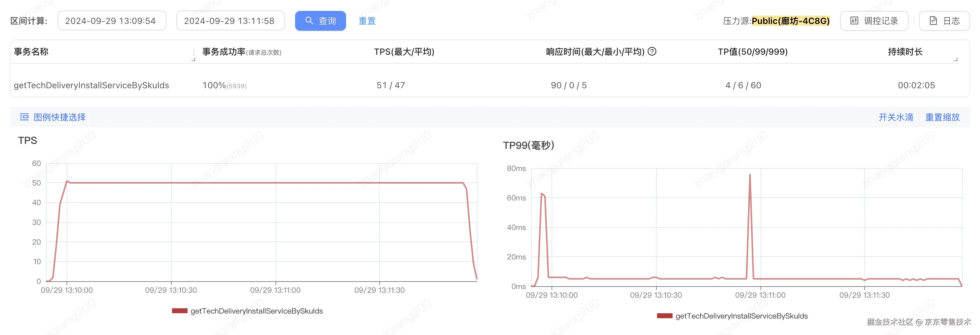Toggle water drops with 开关水滴
This screenshot has width=980, height=335.
point(895,117)
